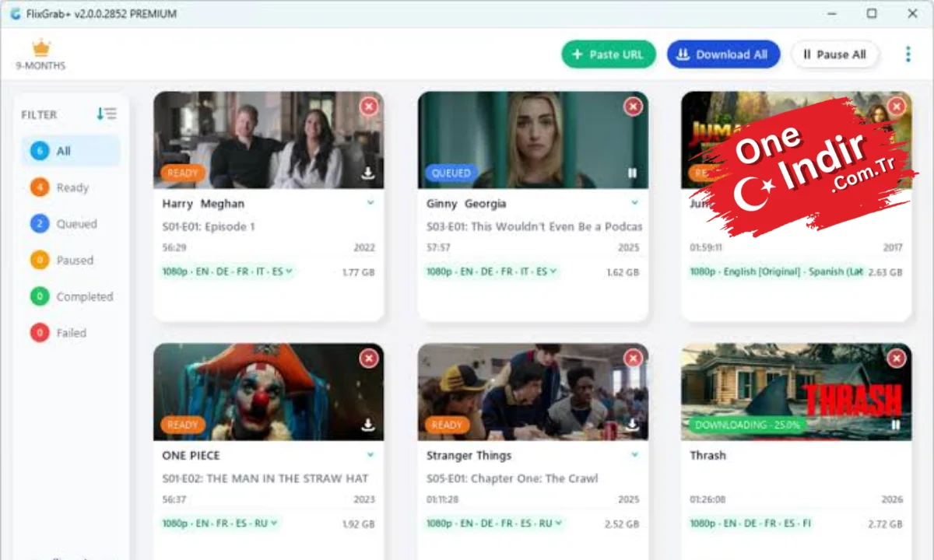Expand the Harry Meghan episode chevron
934x560 pixels.
(370, 203)
